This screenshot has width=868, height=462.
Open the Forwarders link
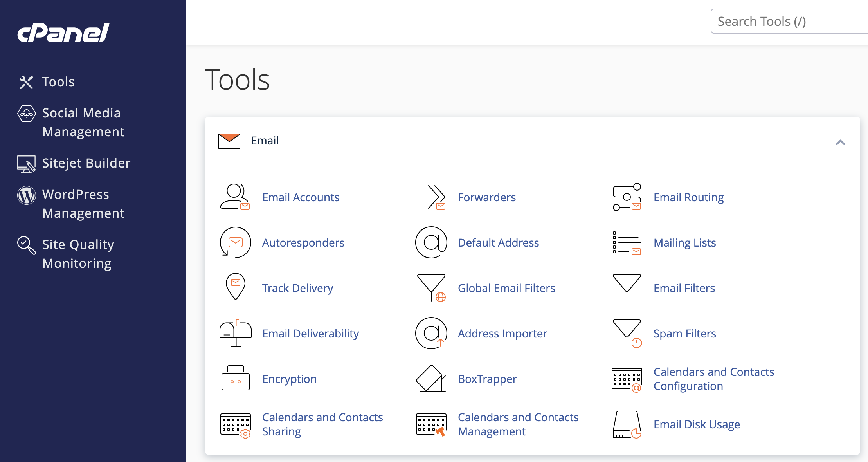(x=487, y=197)
